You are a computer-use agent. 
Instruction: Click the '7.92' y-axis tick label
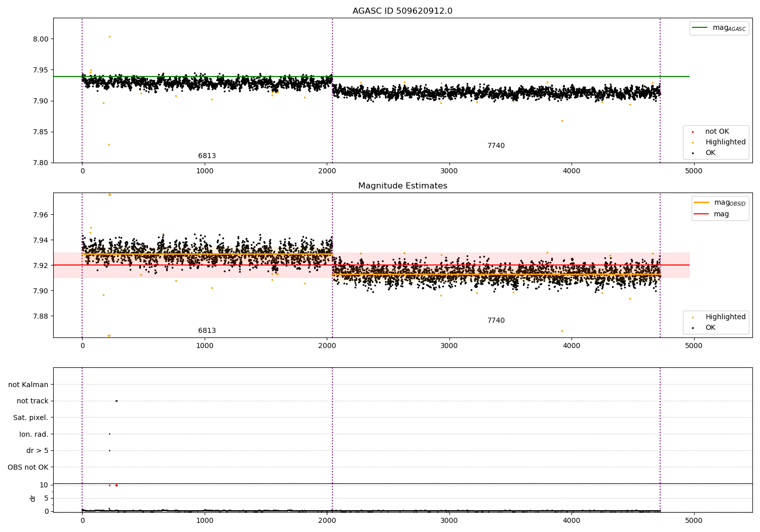point(40,265)
